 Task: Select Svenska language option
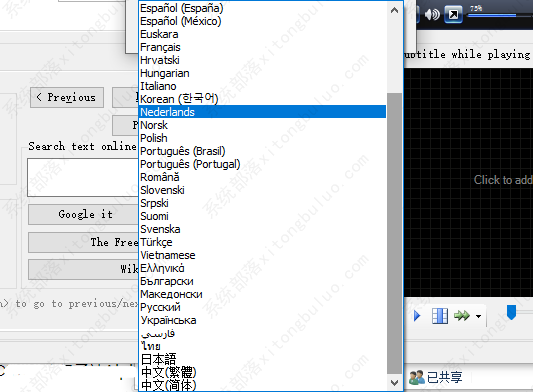262,229
